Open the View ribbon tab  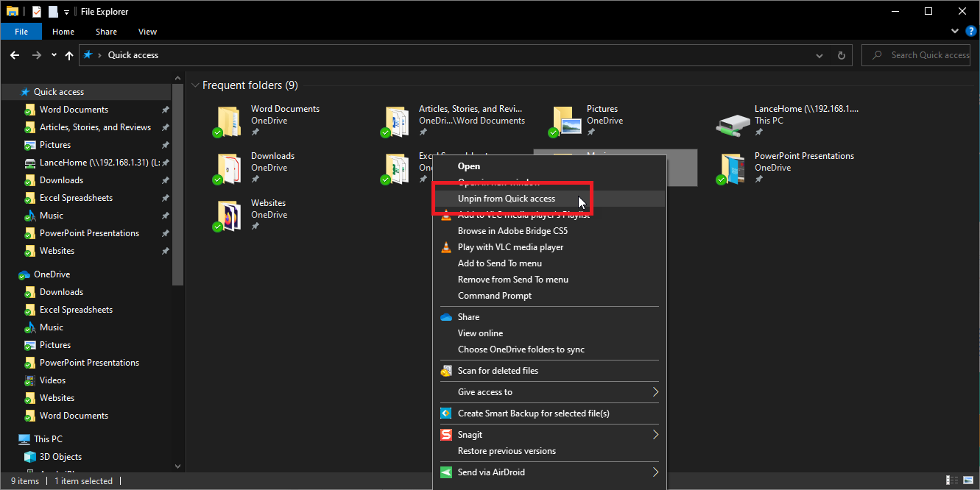tap(147, 32)
